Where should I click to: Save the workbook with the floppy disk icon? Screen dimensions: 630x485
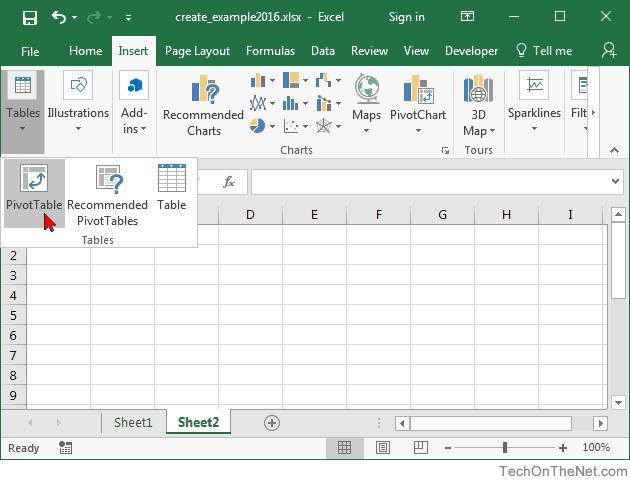point(30,18)
